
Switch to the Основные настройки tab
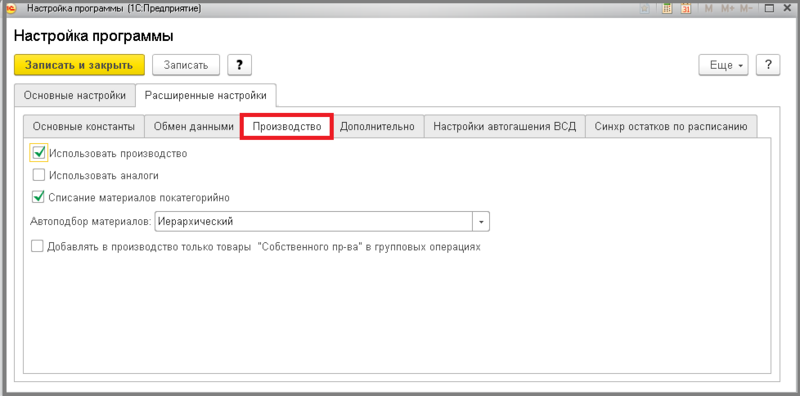tap(75, 95)
